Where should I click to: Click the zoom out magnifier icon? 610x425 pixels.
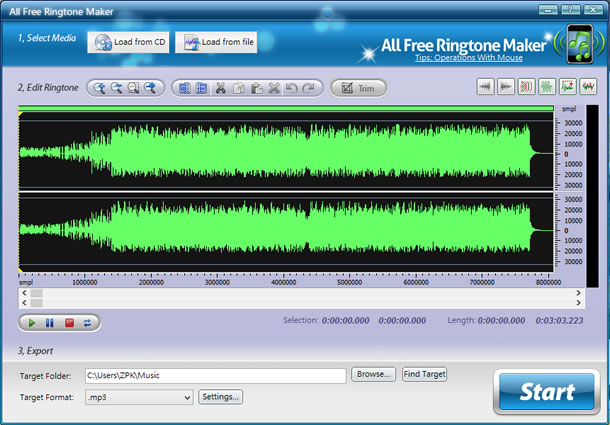click(x=116, y=88)
